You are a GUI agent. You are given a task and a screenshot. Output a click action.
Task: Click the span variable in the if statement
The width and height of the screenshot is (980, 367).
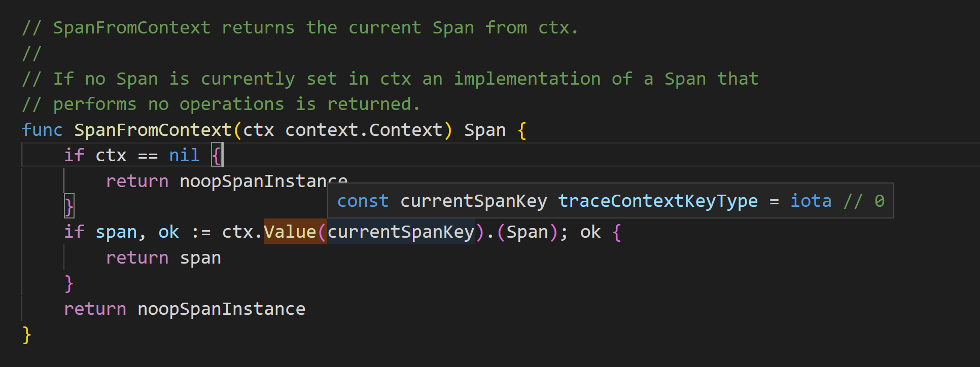[116, 232]
